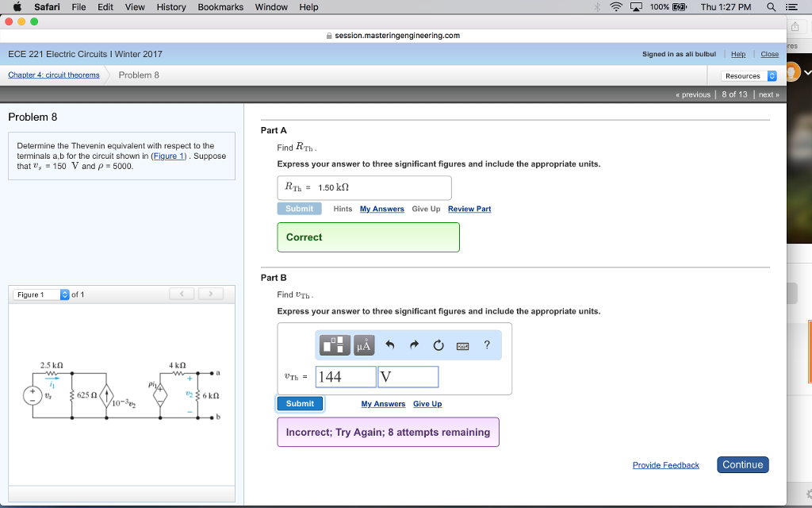Expand the Resources dropdown
The width and height of the screenshot is (812, 508).
(x=749, y=75)
